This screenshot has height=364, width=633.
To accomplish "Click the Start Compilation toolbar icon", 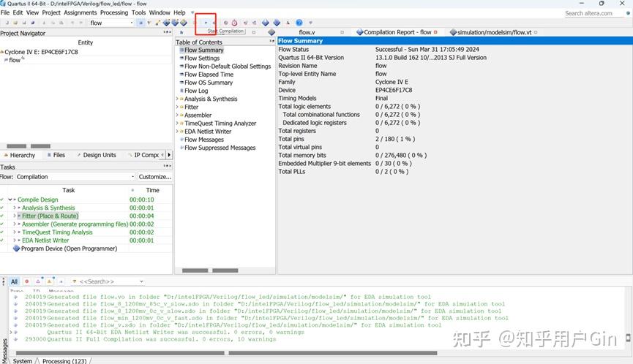I will [206, 23].
